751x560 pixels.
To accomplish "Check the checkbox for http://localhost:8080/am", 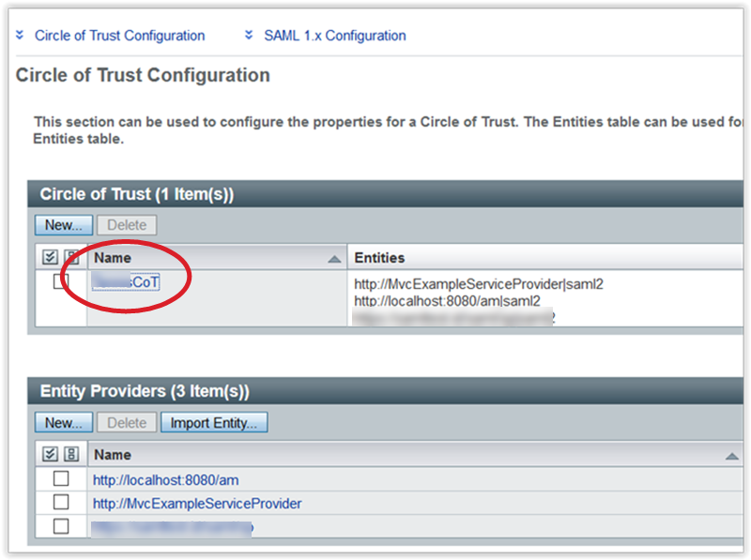I will (60, 478).
